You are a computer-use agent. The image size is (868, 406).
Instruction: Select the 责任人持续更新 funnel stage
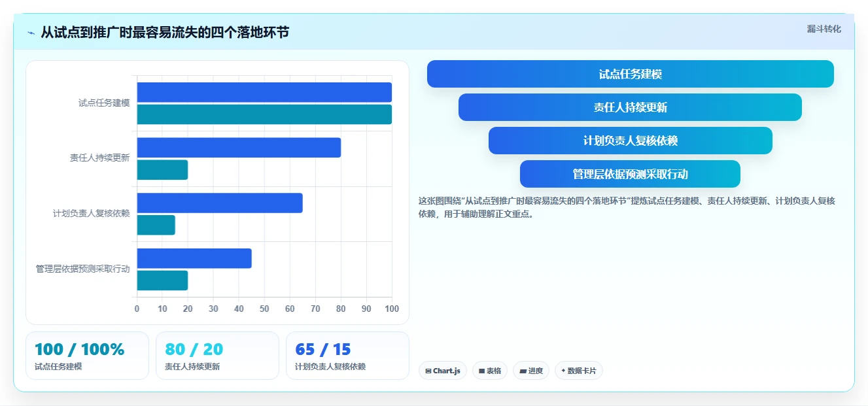click(630, 107)
